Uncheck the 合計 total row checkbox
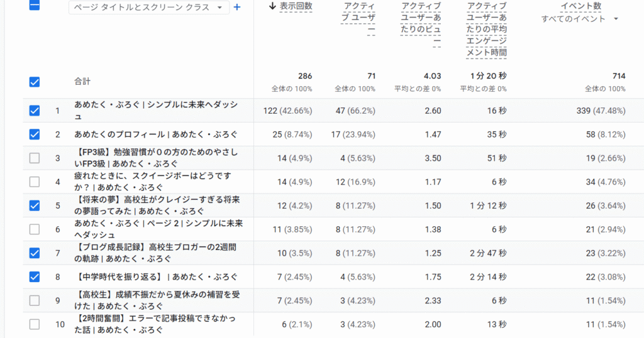The width and height of the screenshot is (644, 338). click(x=35, y=82)
